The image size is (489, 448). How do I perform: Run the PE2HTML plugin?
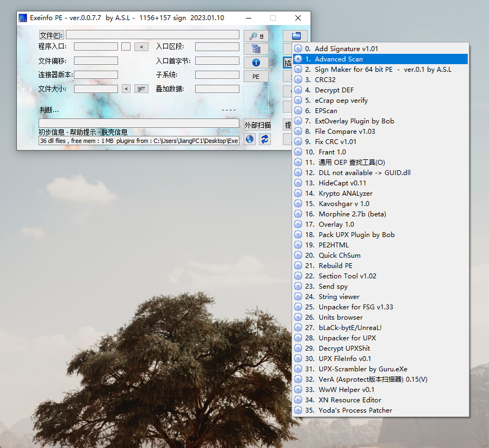click(380, 245)
